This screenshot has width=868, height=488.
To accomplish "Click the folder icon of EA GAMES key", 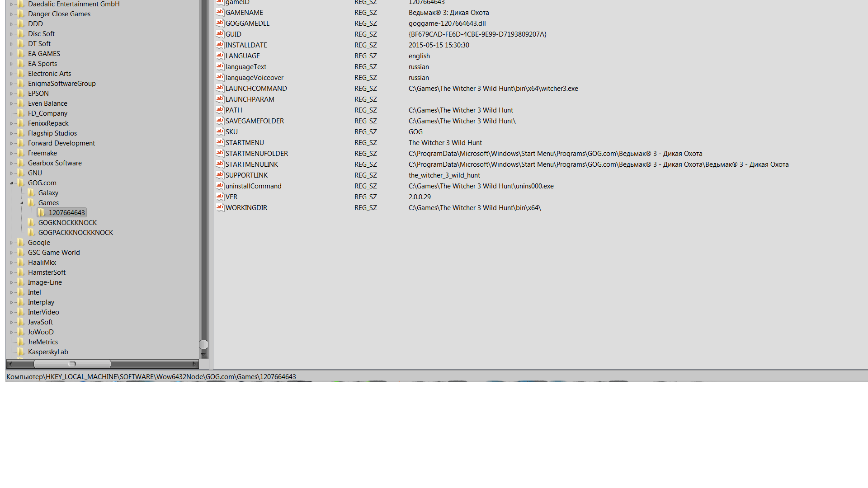I will click(x=21, y=53).
